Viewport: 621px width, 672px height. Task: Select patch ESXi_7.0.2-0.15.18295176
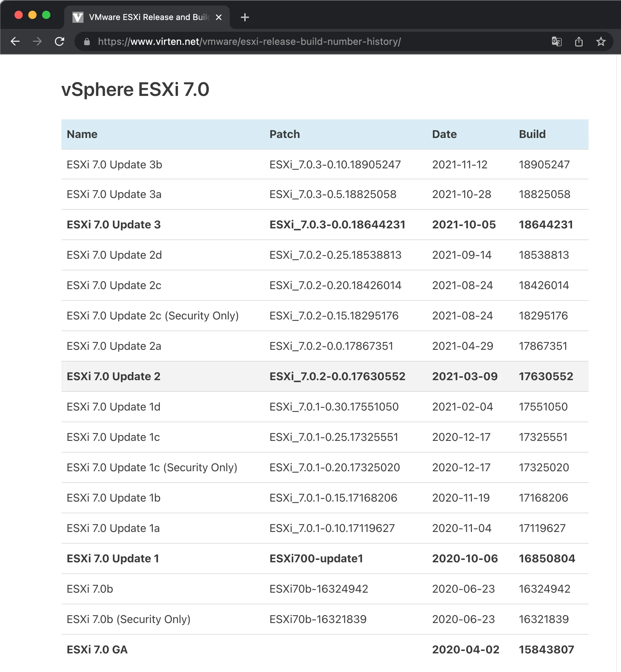click(334, 316)
